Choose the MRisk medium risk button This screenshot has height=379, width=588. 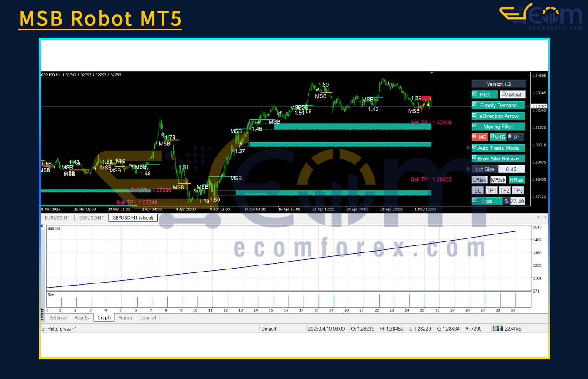498,180
